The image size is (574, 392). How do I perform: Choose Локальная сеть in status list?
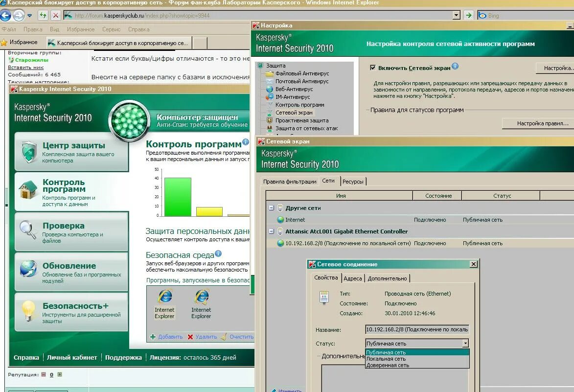click(417, 359)
